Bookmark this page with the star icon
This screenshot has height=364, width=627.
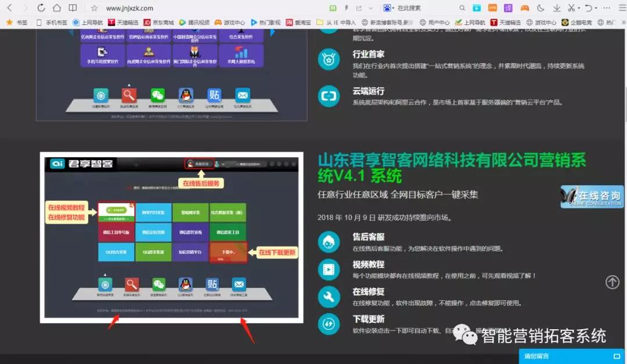tap(94, 8)
